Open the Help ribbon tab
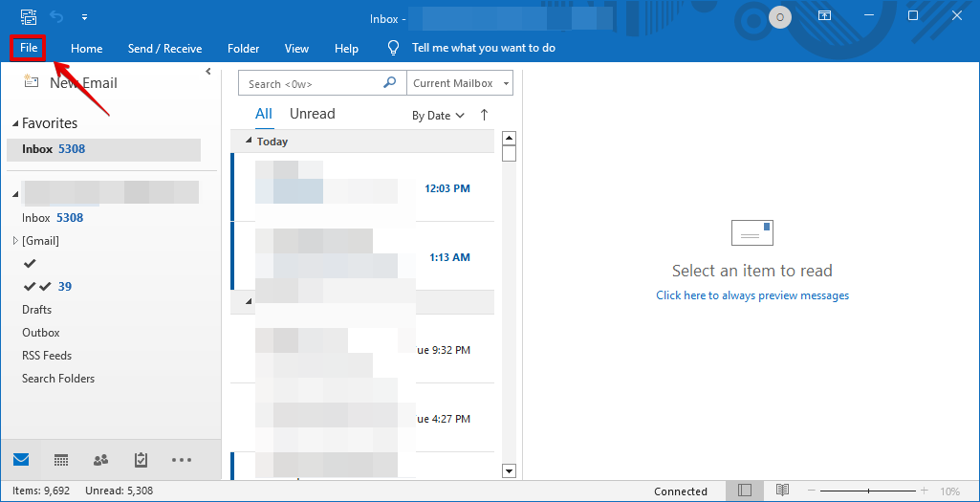Viewport: 980px width, 502px height. coord(346,48)
